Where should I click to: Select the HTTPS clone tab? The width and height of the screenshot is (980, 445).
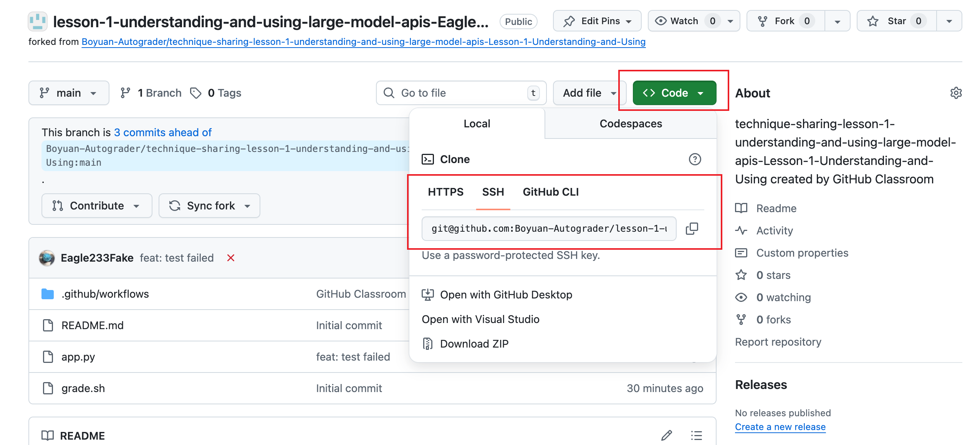[x=445, y=192]
